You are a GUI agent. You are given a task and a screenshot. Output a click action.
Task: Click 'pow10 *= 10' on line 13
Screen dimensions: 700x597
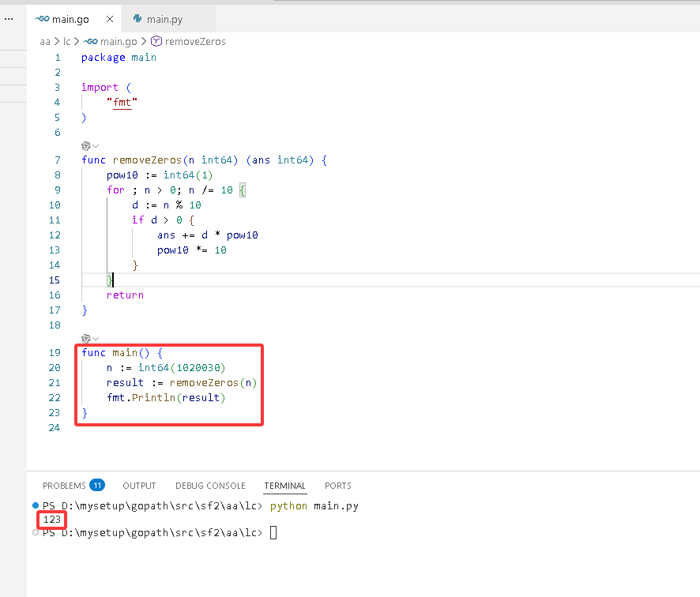192,250
